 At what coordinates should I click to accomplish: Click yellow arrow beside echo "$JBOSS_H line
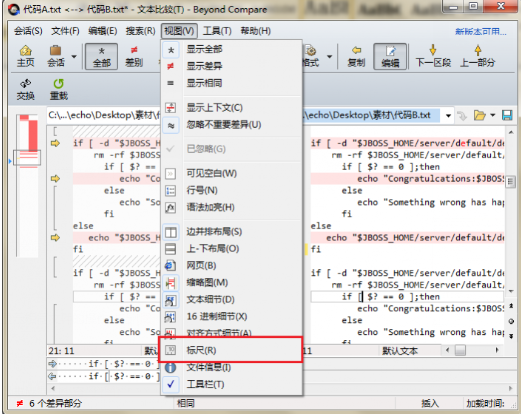coord(55,238)
